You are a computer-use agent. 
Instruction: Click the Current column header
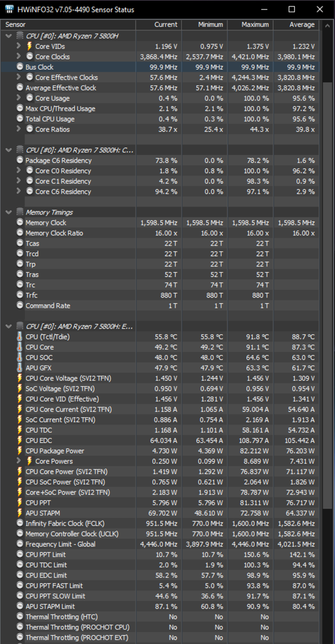coord(158,24)
